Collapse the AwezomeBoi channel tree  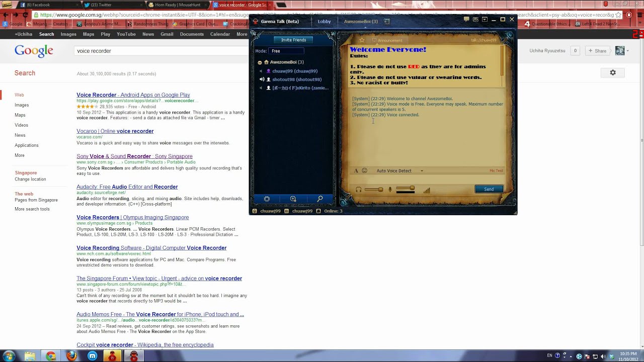[x=260, y=62]
